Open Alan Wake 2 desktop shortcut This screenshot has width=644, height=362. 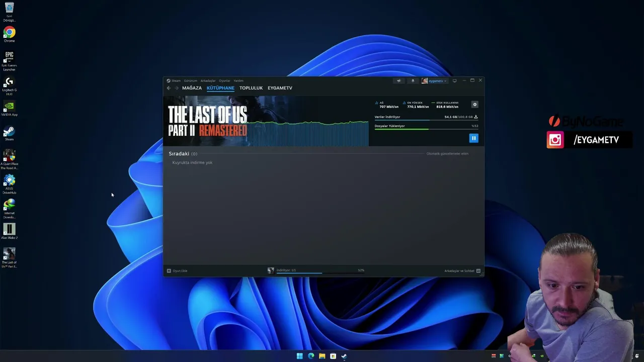(x=9, y=232)
